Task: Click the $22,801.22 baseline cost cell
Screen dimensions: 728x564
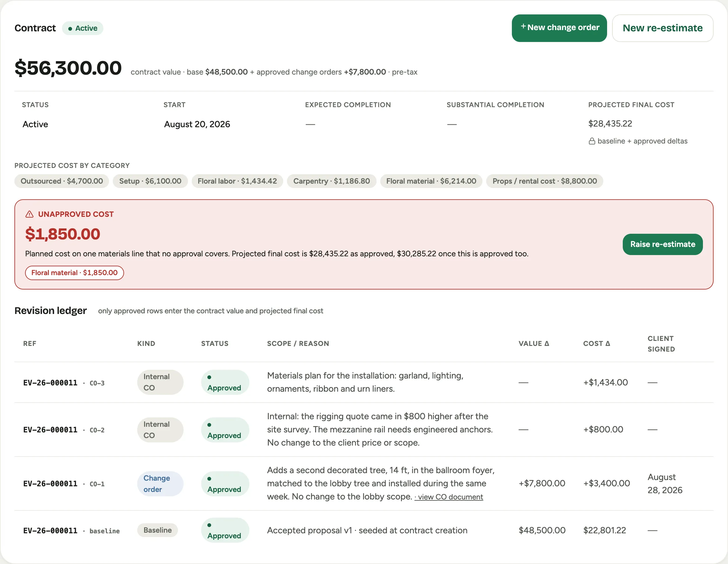Action: pos(605,530)
